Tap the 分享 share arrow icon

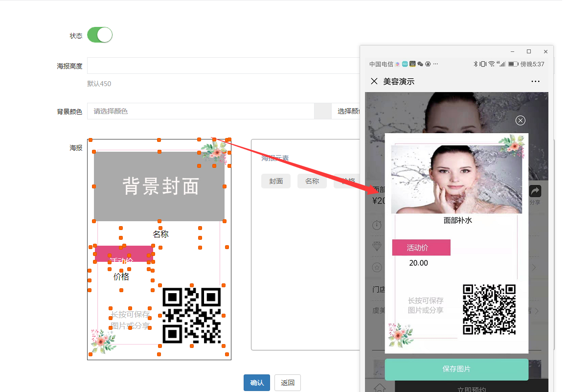(x=535, y=191)
